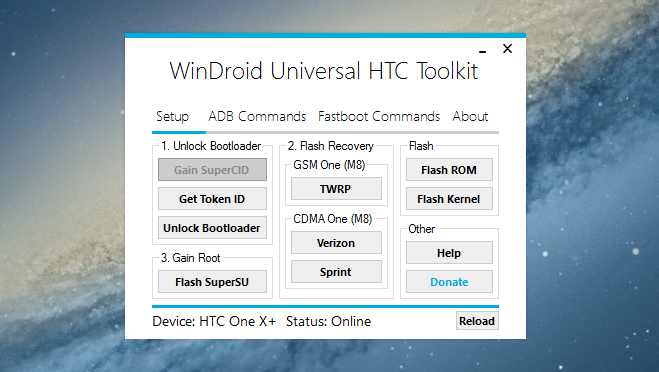Image resolution: width=659 pixels, height=372 pixels.
Task: Click the Gain SuperCID button
Action: [212, 170]
